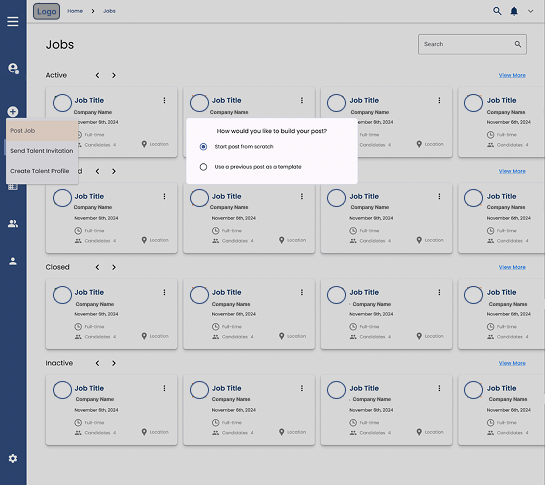Click the Closed section label

click(x=57, y=267)
